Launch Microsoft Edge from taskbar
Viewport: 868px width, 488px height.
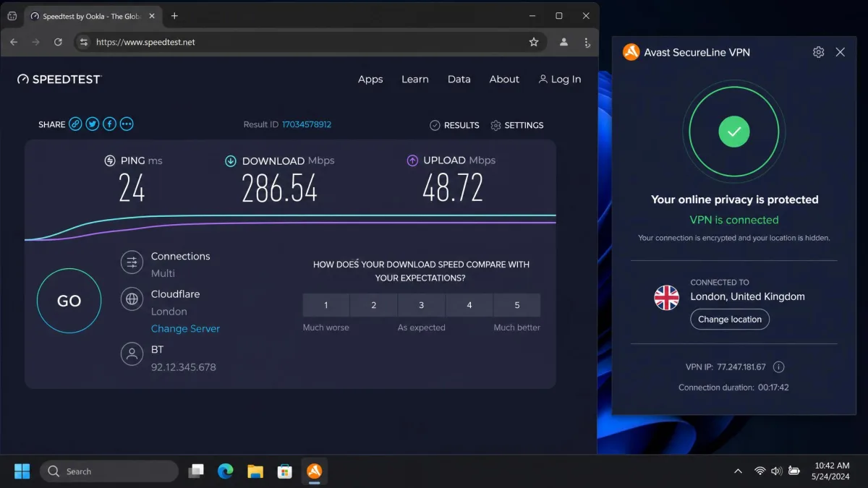click(x=226, y=471)
